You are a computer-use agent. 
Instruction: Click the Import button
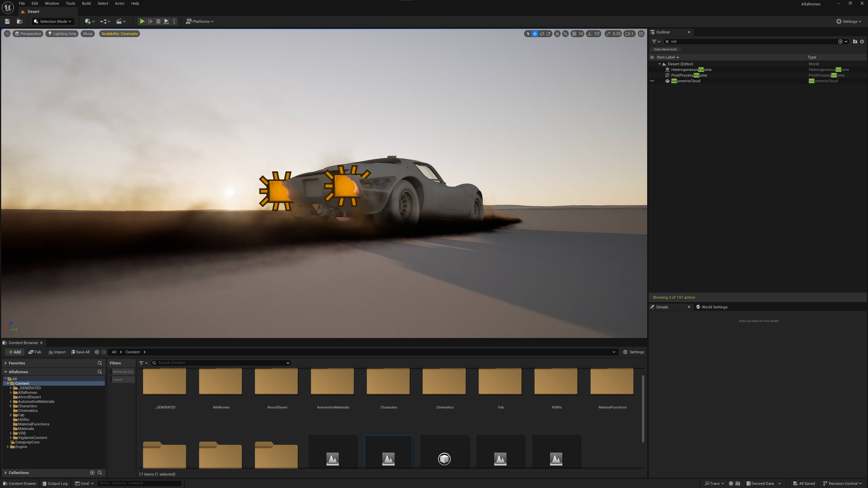pyautogui.click(x=57, y=352)
